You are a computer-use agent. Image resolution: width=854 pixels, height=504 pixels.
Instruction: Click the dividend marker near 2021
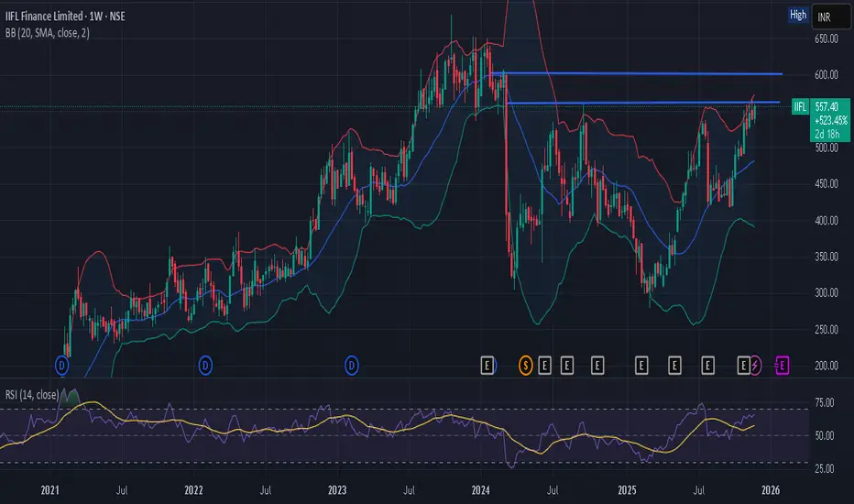point(62,365)
